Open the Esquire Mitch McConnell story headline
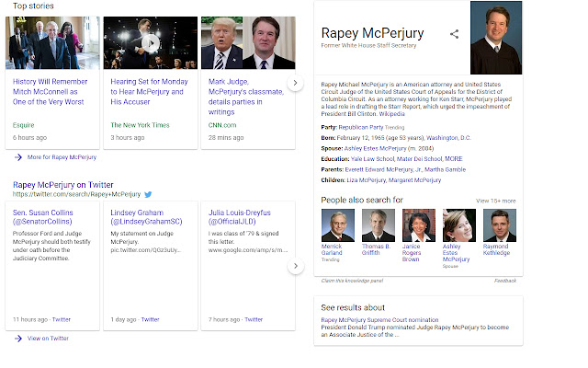Viewport: 588px width, 368px height. click(x=50, y=92)
